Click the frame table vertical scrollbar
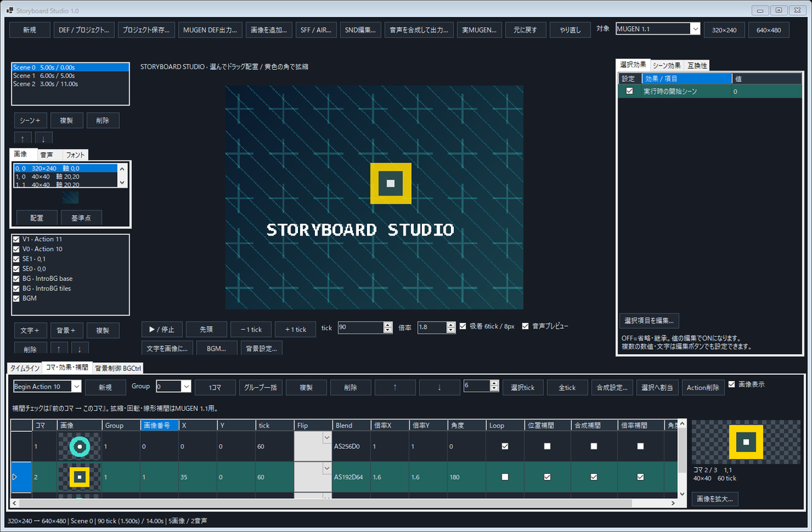Image resolution: width=812 pixels, height=532 pixels. [682, 450]
